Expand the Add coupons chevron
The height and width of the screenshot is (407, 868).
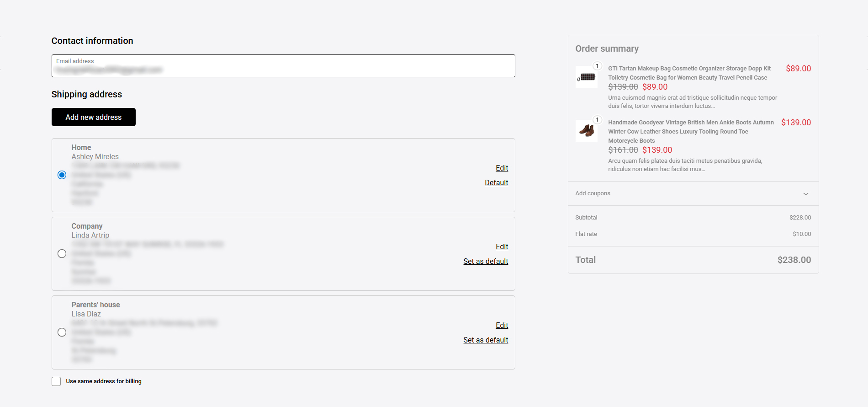(x=806, y=194)
